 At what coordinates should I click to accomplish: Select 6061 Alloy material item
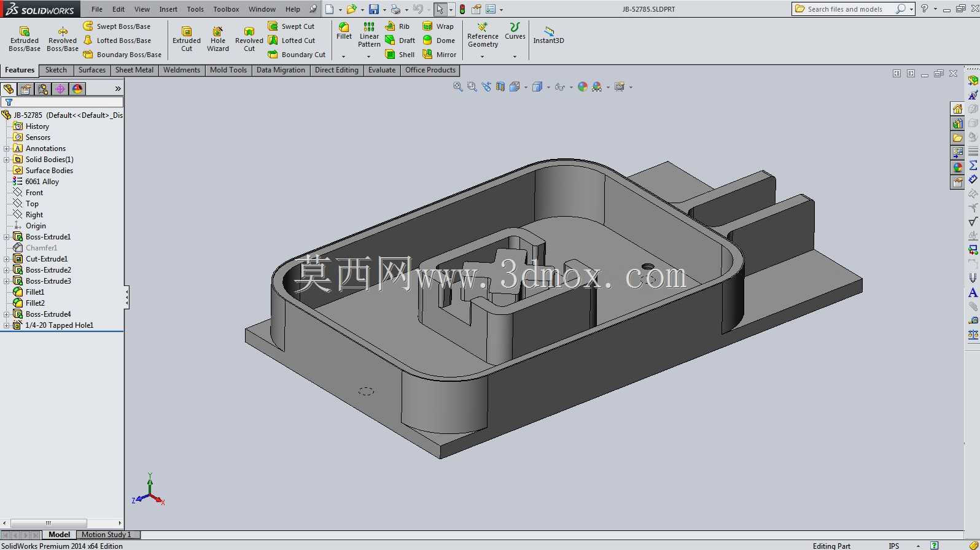42,182
